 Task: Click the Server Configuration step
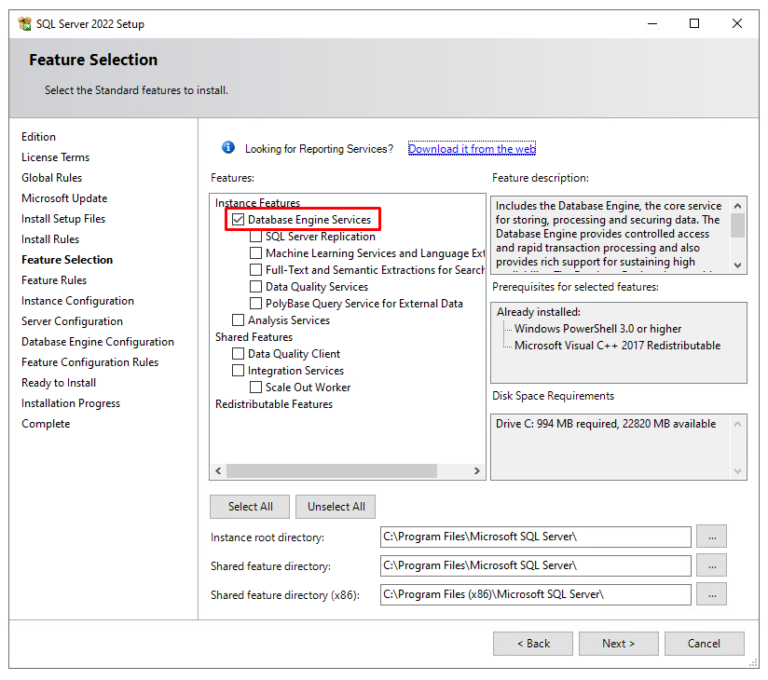pos(72,321)
